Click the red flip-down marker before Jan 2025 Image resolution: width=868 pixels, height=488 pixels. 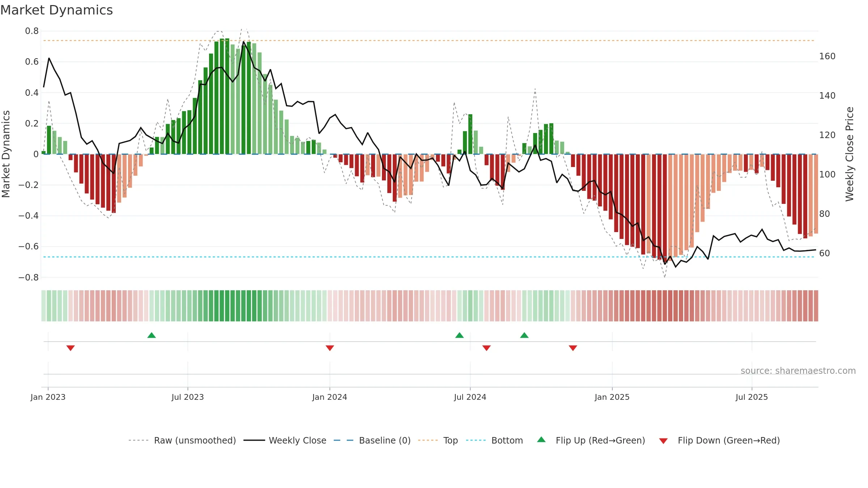(x=573, y=348)
